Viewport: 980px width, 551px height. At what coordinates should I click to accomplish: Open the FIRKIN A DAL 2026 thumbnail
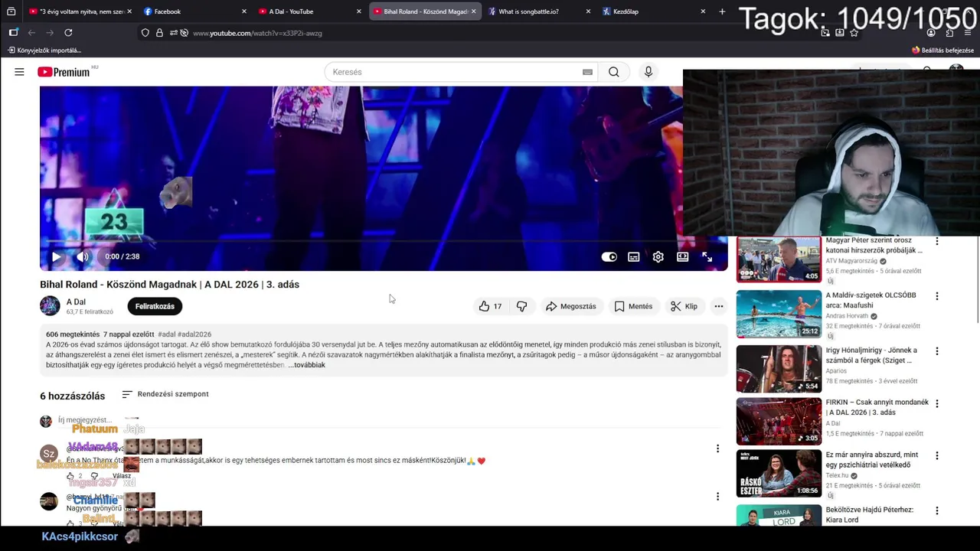[x=779, y=421]
